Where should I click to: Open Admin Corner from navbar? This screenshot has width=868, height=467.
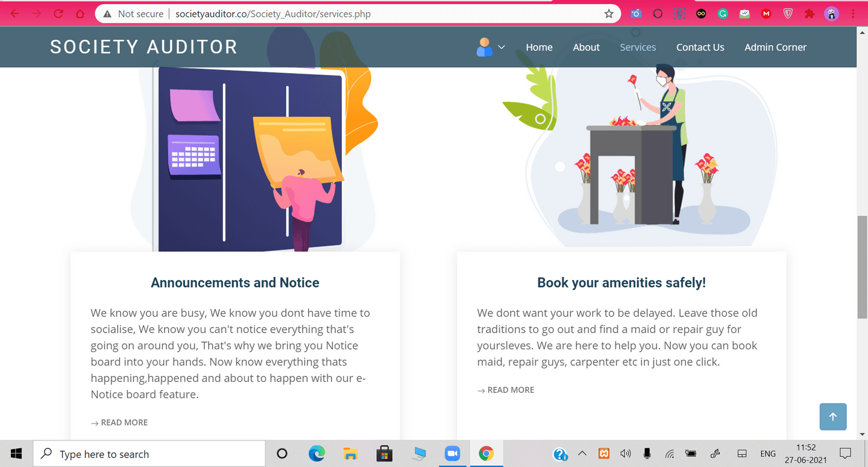point(775,47)
